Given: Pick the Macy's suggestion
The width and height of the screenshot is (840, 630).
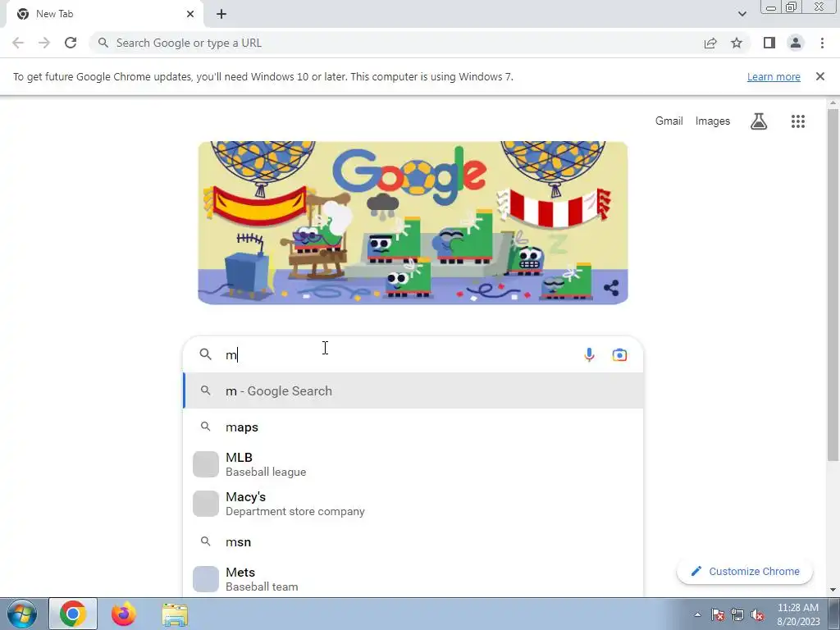Looking at the screenshot, I should pyautogui.click(x=413, y=504).
